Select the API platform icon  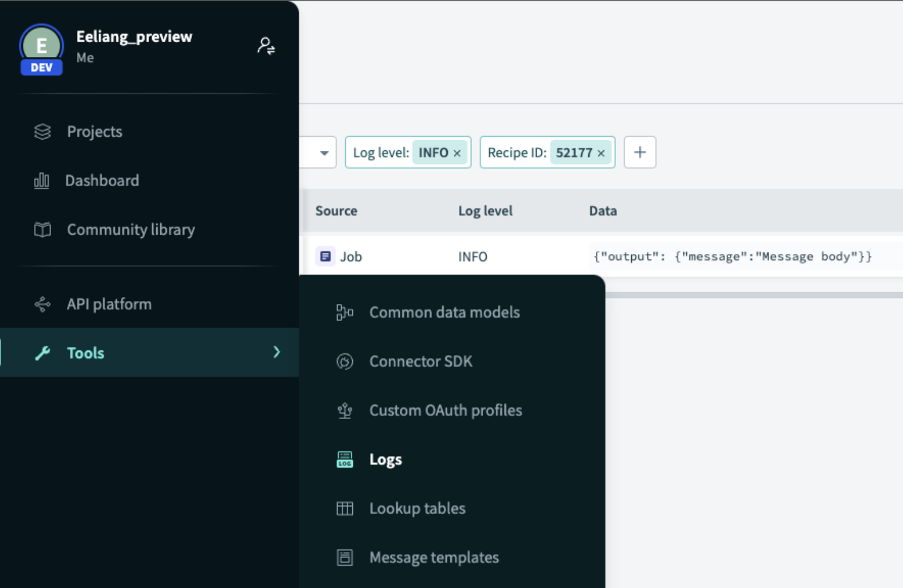[x=42, y=304]
